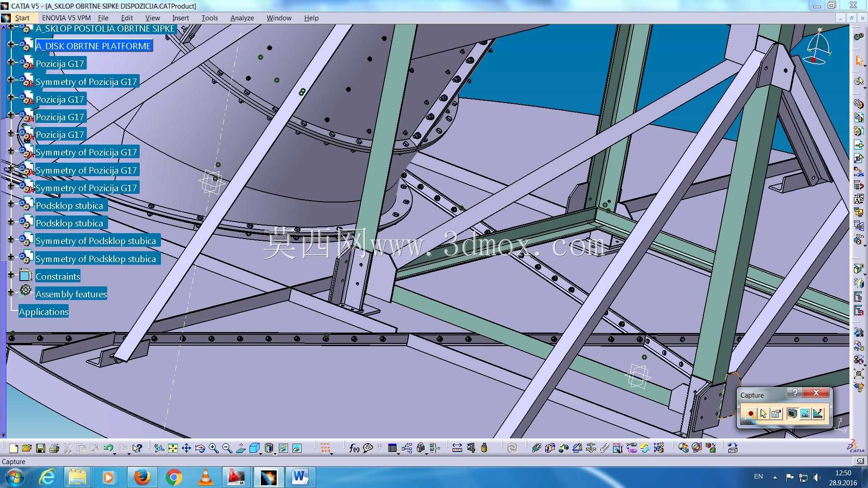Click the specification tree vertical scrollbar
Image resolution: width=868 pixels, height=488 pixels.
coord(3,230)
